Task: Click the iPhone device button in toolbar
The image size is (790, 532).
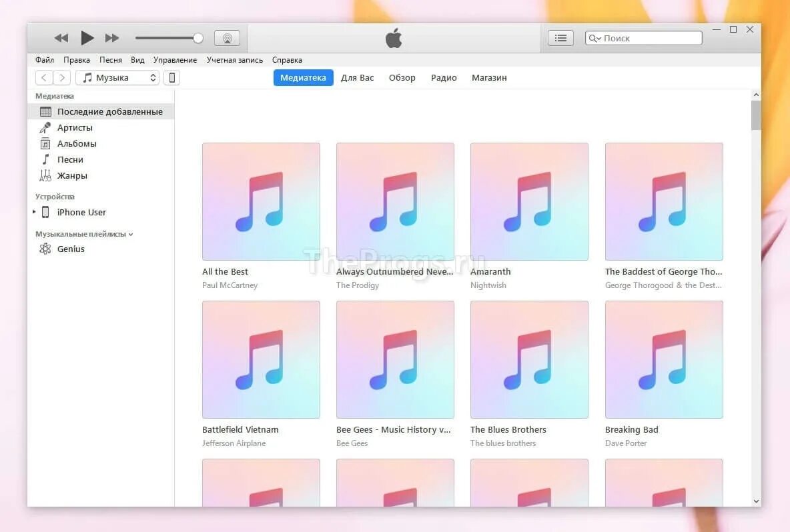Action: (x=171, y=77)
